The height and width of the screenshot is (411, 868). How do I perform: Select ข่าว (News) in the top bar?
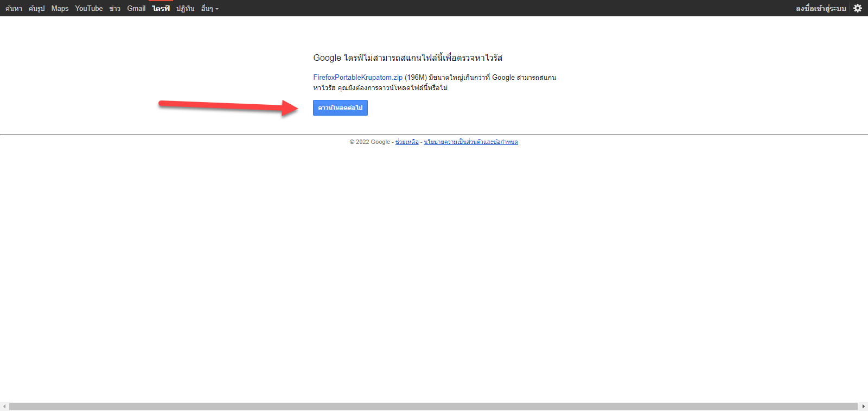115,9
